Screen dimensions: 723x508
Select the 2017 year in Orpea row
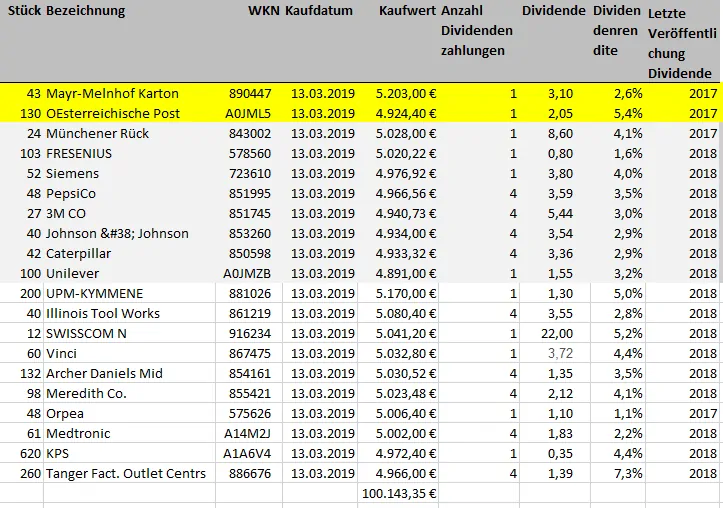click(703, 413)
